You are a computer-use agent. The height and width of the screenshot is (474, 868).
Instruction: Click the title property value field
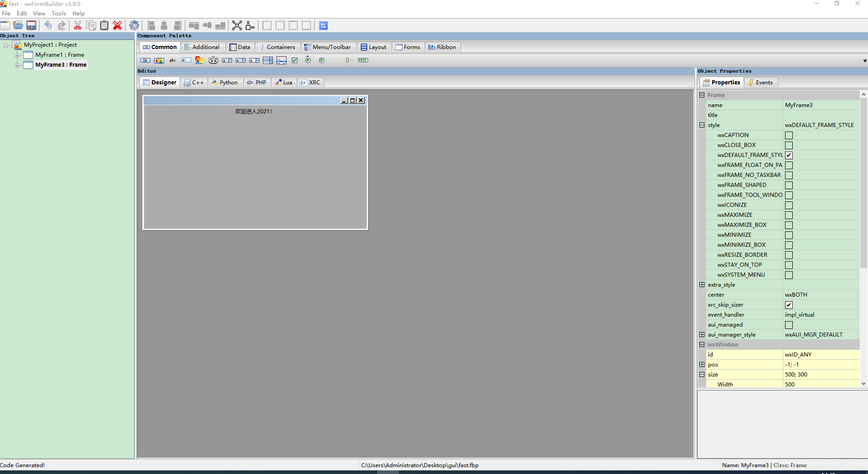click(821, 115)
